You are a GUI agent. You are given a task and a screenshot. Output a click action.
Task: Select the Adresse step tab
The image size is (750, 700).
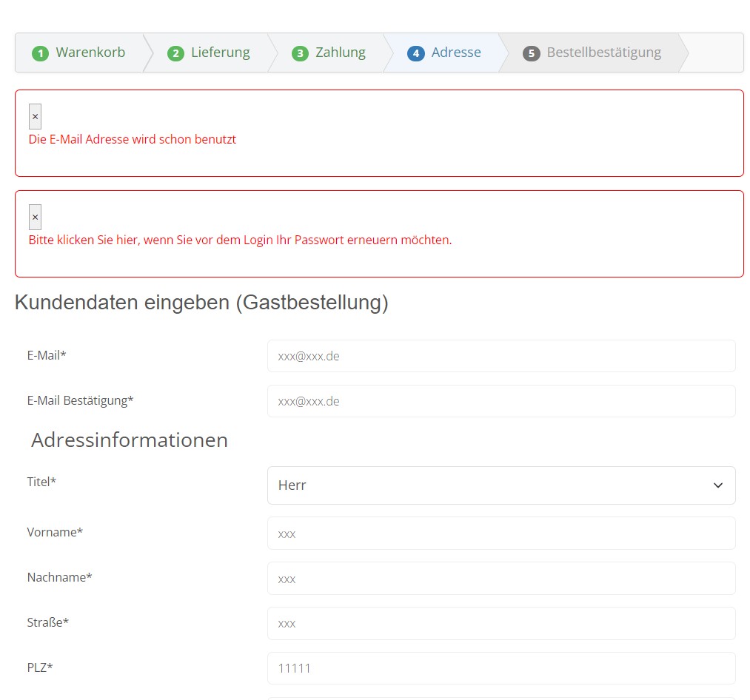(x=456, y=53)
